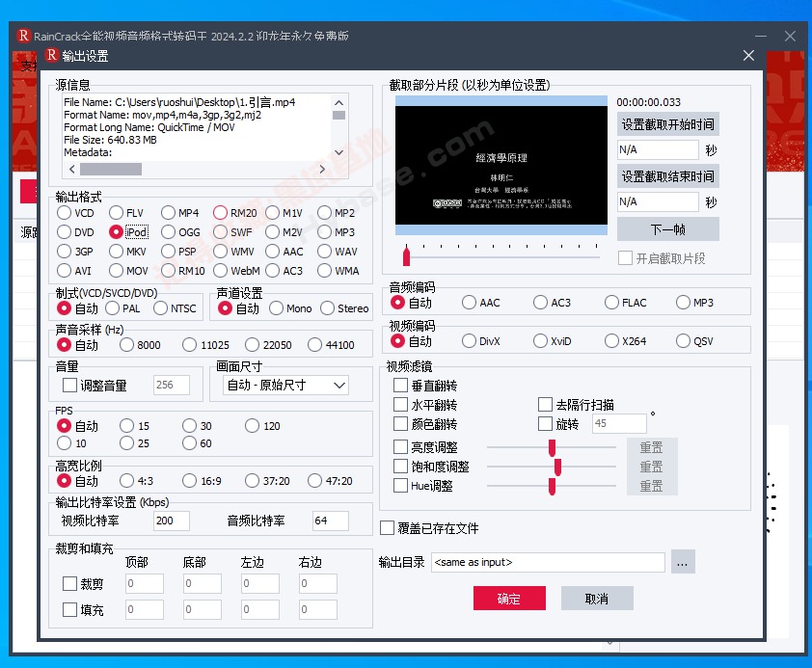Click the volume value field showing 256
The image size is (812, 668).
click(172, 385)
